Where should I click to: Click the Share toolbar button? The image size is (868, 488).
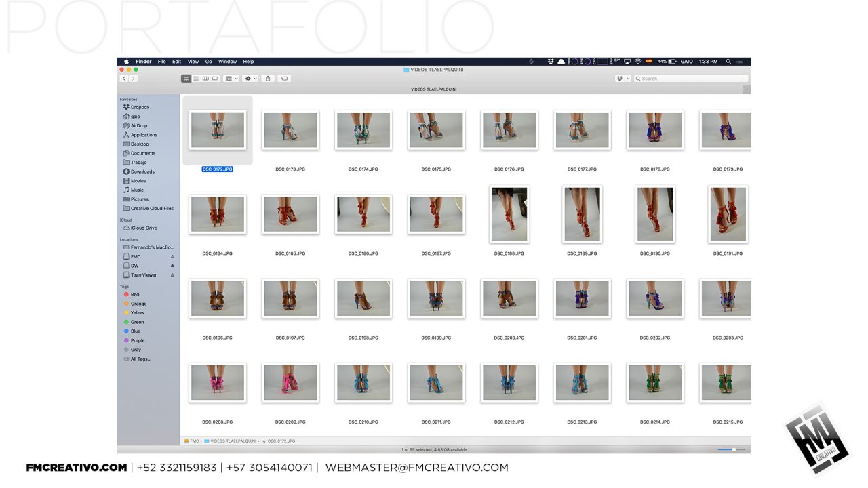[x=268, y=79]
